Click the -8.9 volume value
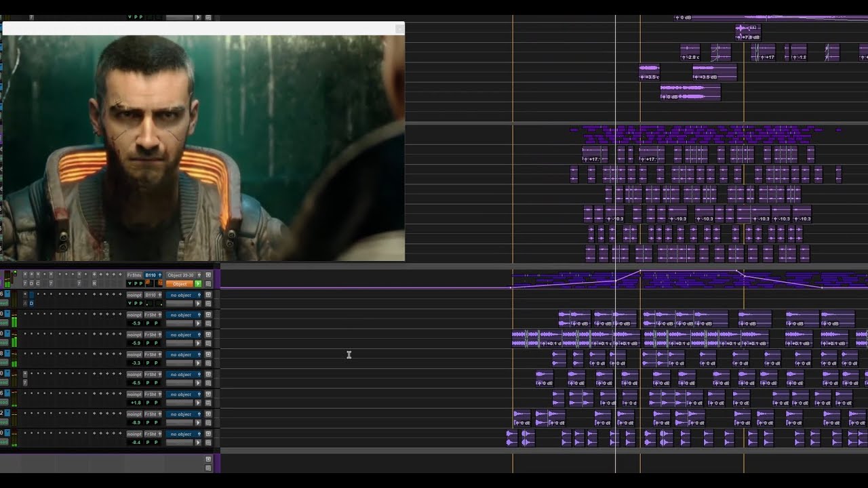This screenshot has width=868, height=488. point(136,422)
